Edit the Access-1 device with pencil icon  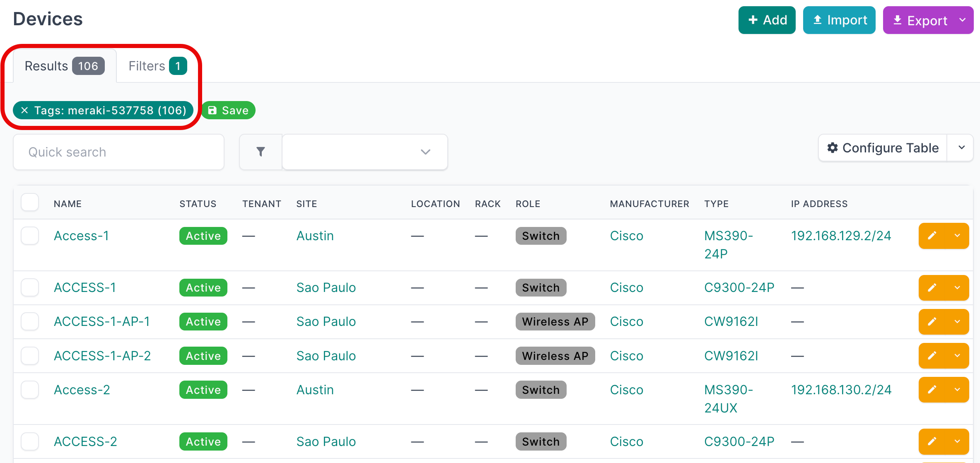pos(932,236)
